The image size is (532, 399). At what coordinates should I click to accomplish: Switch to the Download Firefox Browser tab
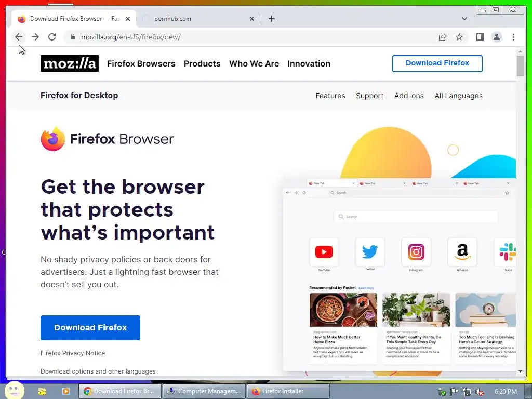tap(74, 19)
